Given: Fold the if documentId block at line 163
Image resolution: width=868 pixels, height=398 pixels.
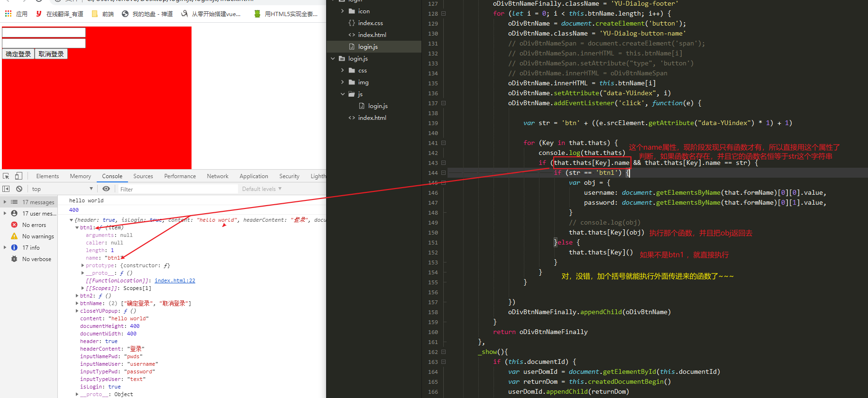Looking at the screenshot, I should coord(444,362).
